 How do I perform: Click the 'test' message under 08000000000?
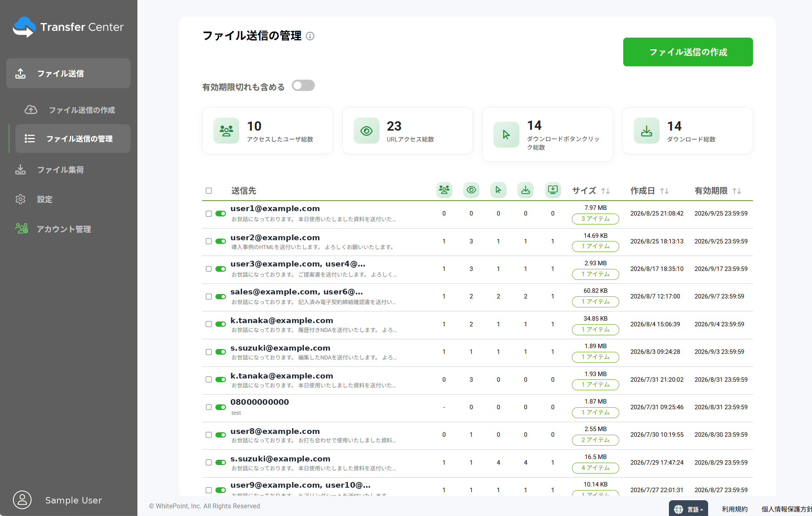tap(236, 413)
